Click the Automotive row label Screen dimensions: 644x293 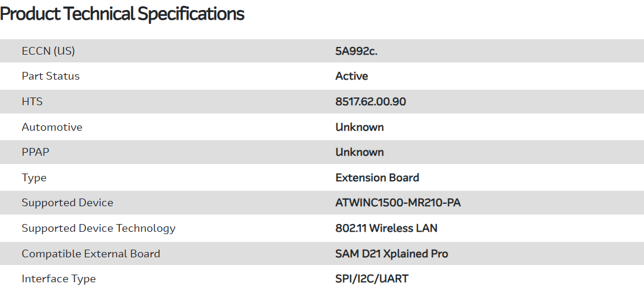click(52, 127)
